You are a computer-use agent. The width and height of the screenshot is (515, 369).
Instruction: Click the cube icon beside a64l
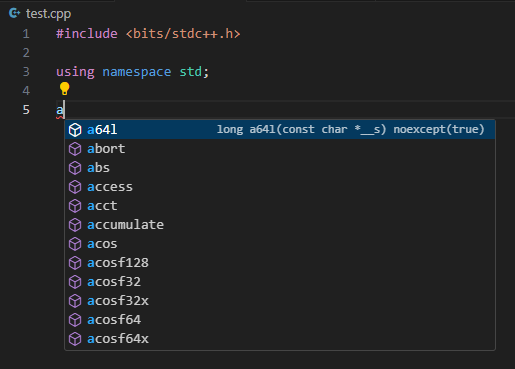click(75, 130)
